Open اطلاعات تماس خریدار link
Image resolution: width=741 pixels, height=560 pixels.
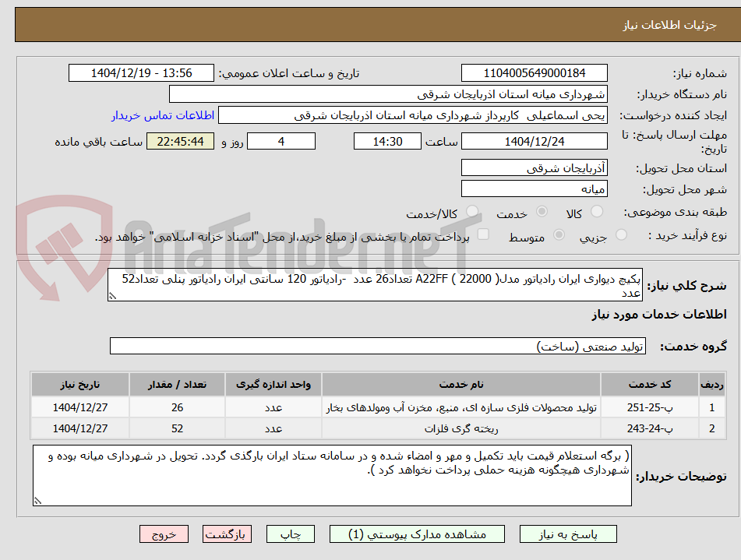[x=163, y=115]
